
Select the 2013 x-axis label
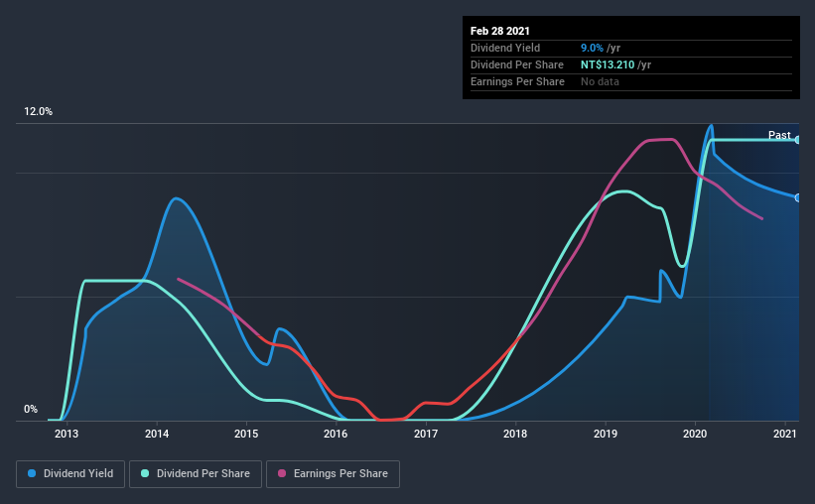coord(67,434)
